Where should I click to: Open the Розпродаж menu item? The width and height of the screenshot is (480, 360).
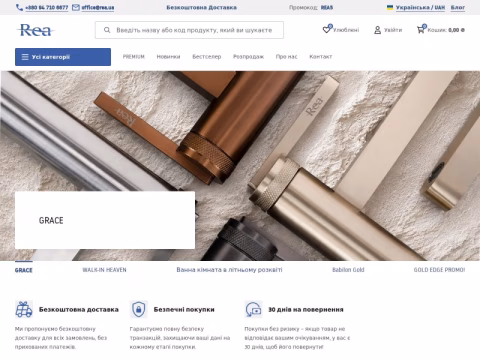[x=248, y=57]
